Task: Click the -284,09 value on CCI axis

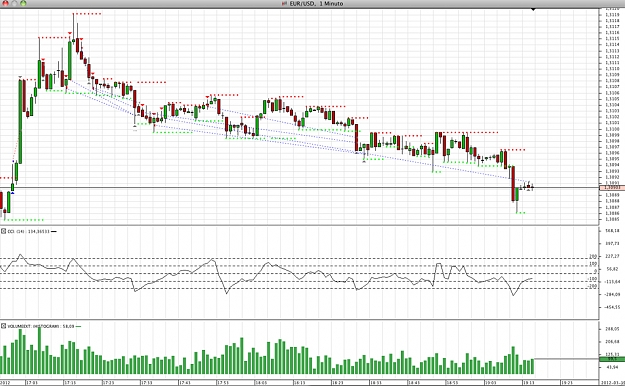Action: pyautogui.click(x=613, y=294)
